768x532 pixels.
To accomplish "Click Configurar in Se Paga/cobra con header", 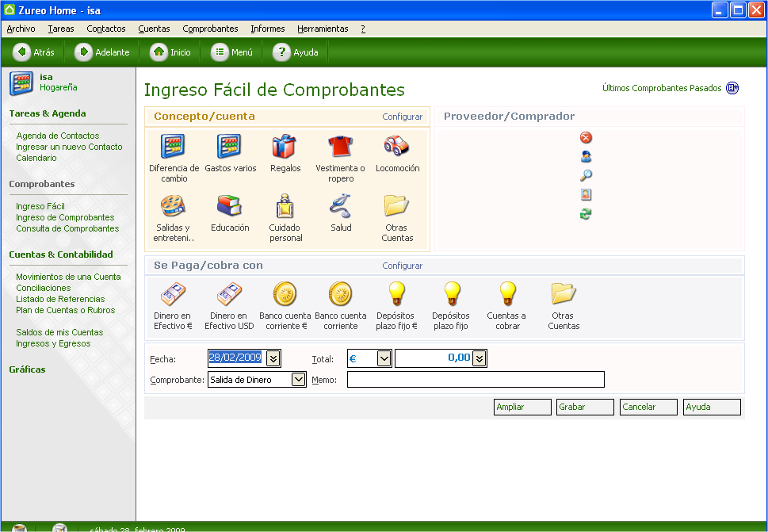I will pos(402,266).
